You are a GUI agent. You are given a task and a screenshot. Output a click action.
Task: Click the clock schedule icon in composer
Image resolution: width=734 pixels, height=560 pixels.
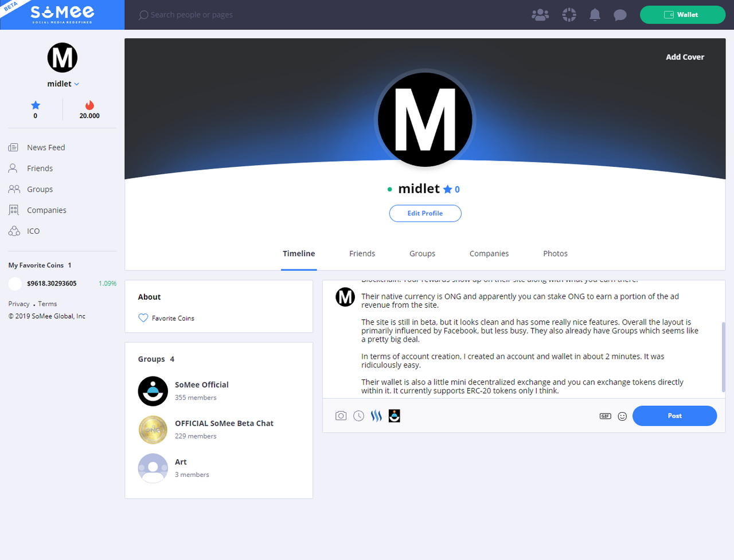[358, 416]
